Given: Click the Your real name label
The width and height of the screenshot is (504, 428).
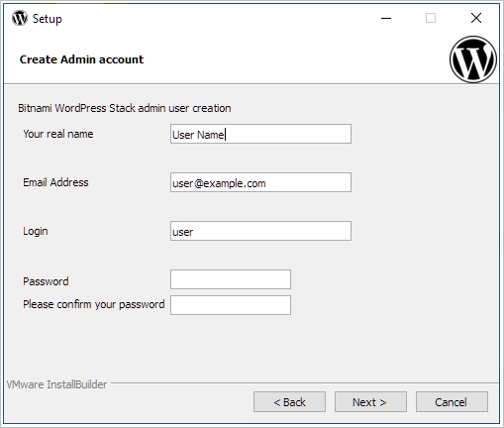Looking at the screenshot, I should [x=58, y=134].
